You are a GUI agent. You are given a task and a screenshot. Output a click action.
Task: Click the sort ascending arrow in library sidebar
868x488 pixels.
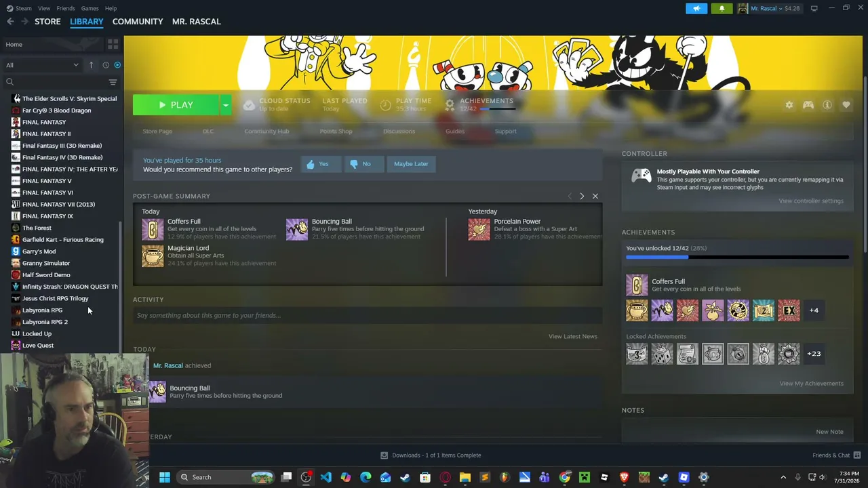tap(91, 65)
